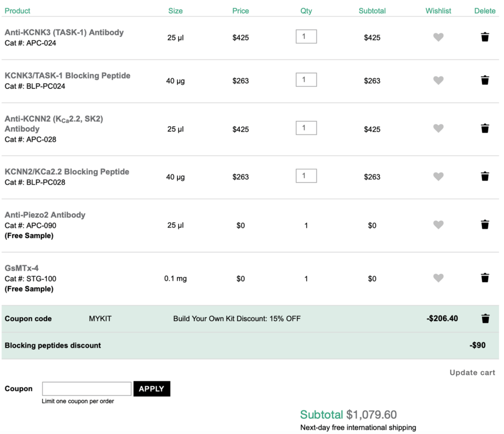Screen dimensions: 504x434
Task: Edit quantity for KCNK3/TASK-1 Blocking Peptide
Action: 306,79
